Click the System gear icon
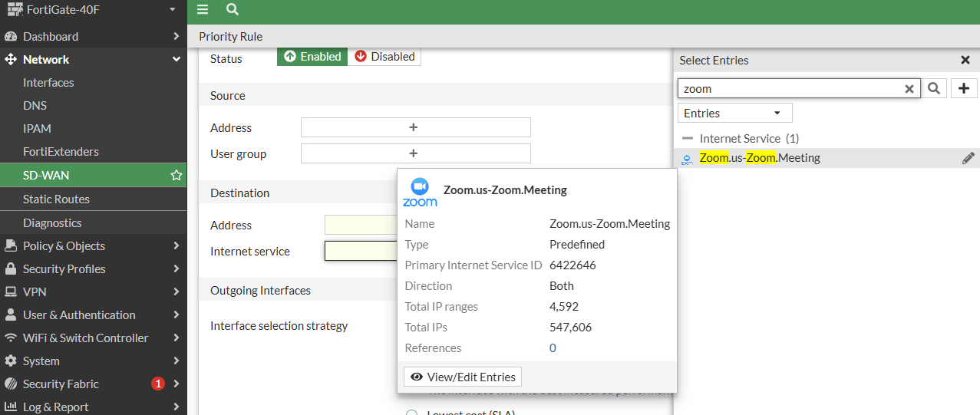Image resolution: width=980 pixels, height=415 pixels. (x=11, y=361)
